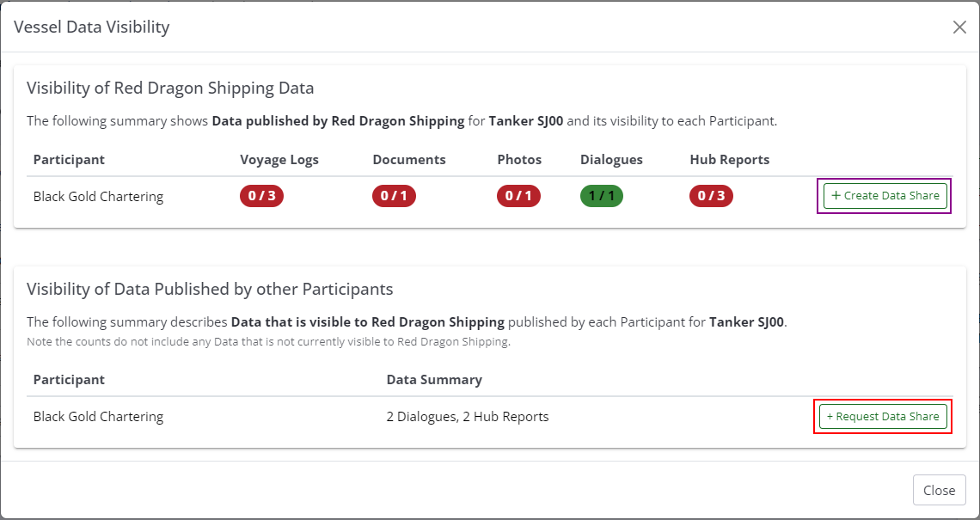Click the green 1 / 1 Dialogues badge

click(602, 196)
